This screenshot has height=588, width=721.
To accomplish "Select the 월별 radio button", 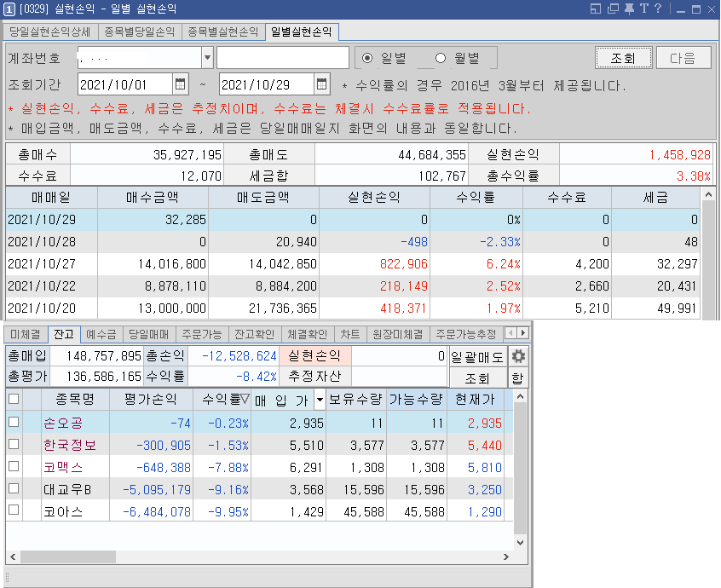I will click(441, 58).
